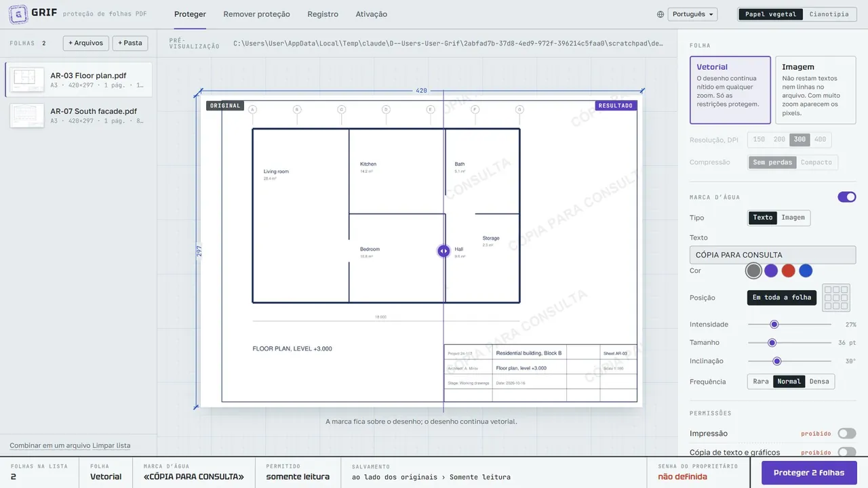Image resolution: width=868 pixels, height=488 pixels.
Task: Open the Registro tab
Action: 323,14
